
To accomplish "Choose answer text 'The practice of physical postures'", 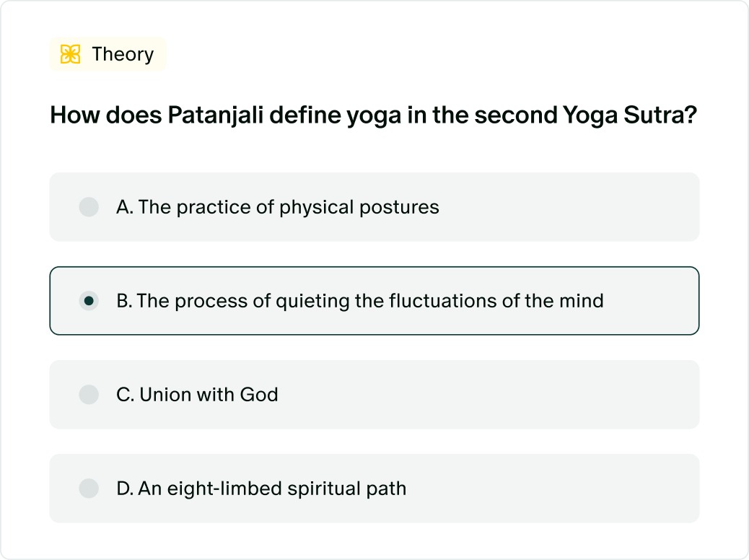I will [x=289, y=207].
